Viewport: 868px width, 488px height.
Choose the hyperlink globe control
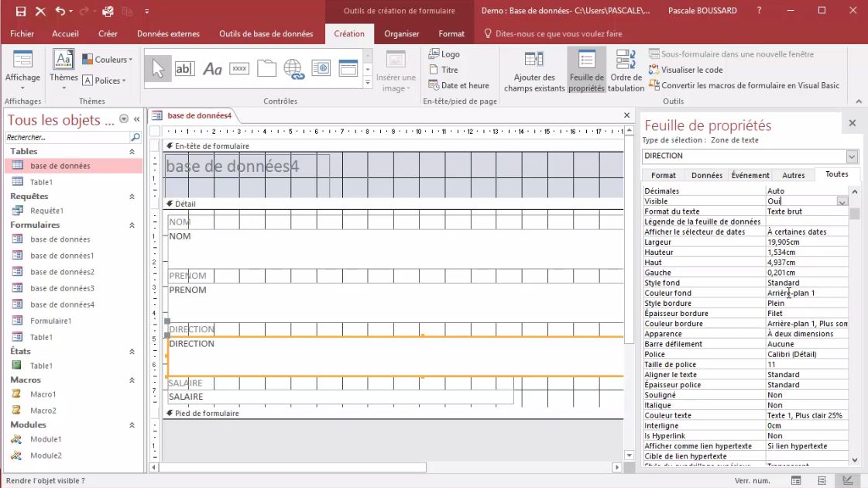pyautogui.click(x=293, y=69)
